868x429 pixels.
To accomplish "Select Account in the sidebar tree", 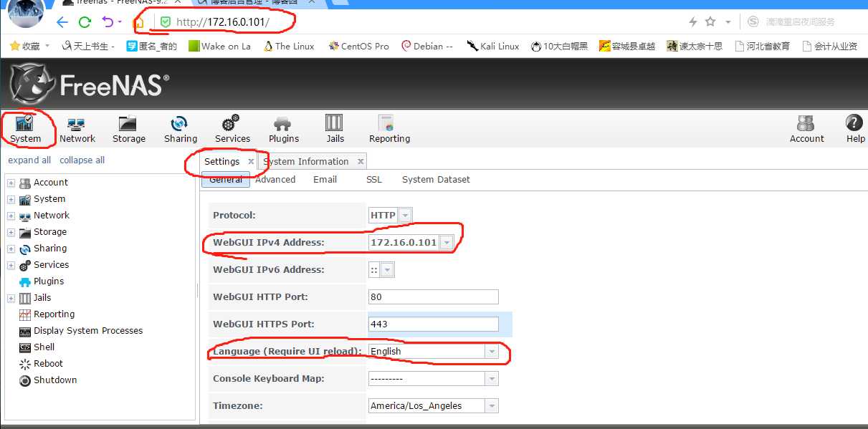I will 50,183.
